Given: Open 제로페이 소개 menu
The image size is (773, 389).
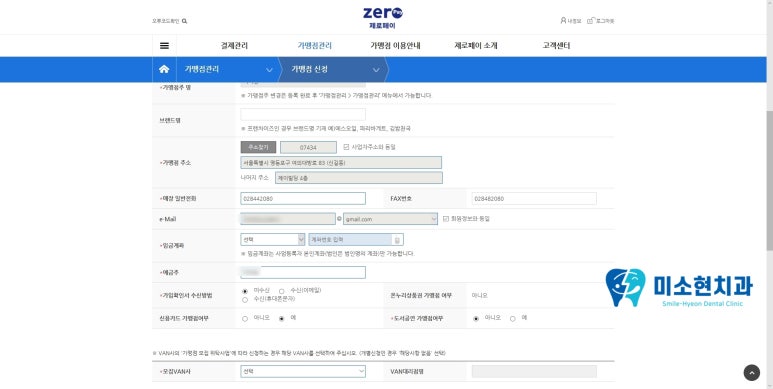Looking at the screenshot, I should pyautogui.click(x=476, y=45).
